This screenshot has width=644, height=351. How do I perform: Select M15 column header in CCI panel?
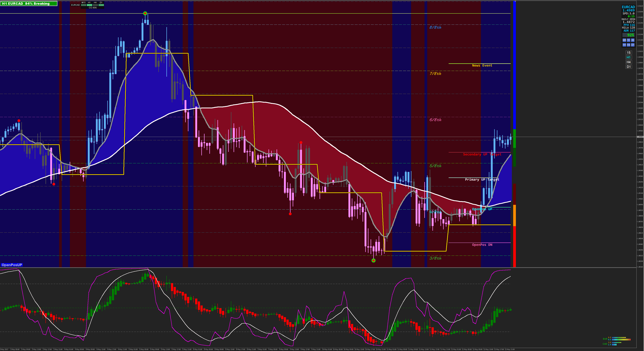[x=83, y=3]
